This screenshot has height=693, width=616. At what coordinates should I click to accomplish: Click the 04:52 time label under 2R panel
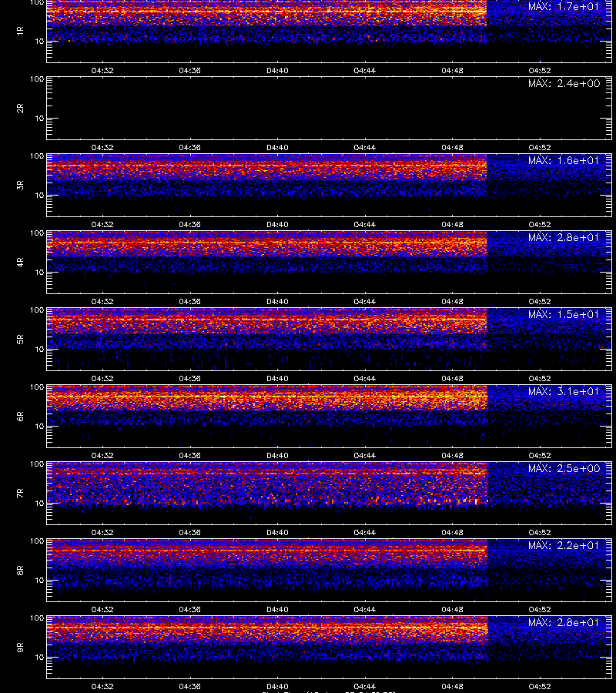540,148
